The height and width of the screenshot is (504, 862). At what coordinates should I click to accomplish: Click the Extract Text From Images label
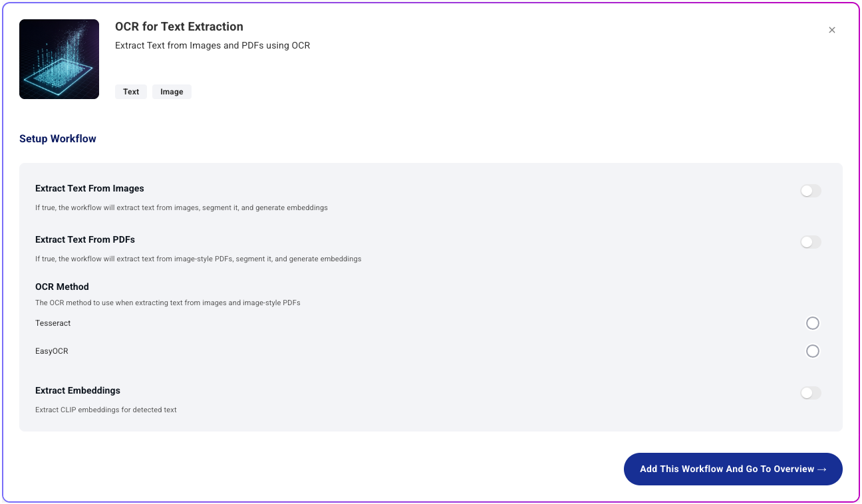point(90,188)
